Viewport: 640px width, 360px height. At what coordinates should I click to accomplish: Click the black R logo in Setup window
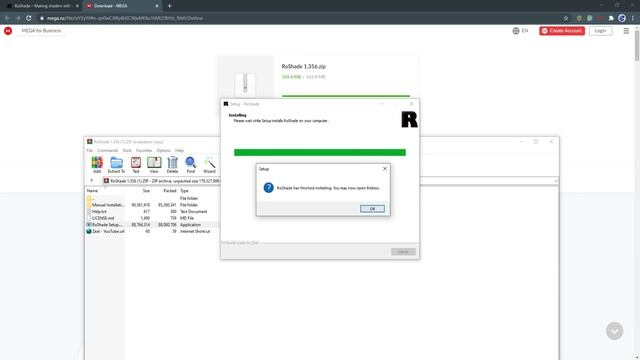pos(409,120)
